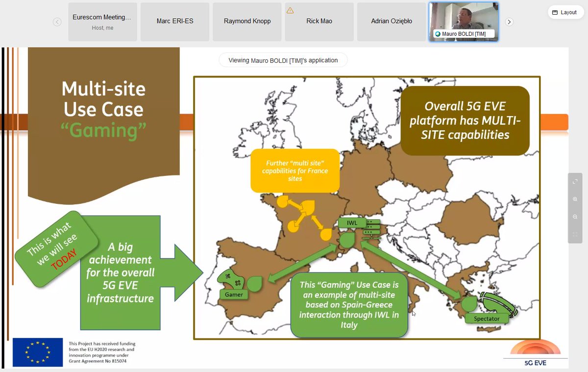
Task: Select the Adrian Oziębło participant tile
Action: click(x=391, y=22)
